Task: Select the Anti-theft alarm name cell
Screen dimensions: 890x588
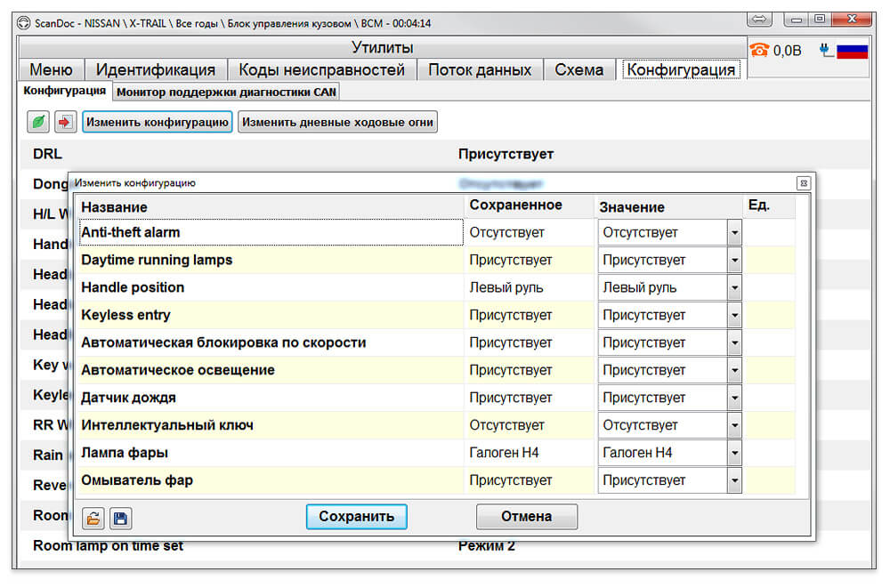Action: click(x=271, y=233)
